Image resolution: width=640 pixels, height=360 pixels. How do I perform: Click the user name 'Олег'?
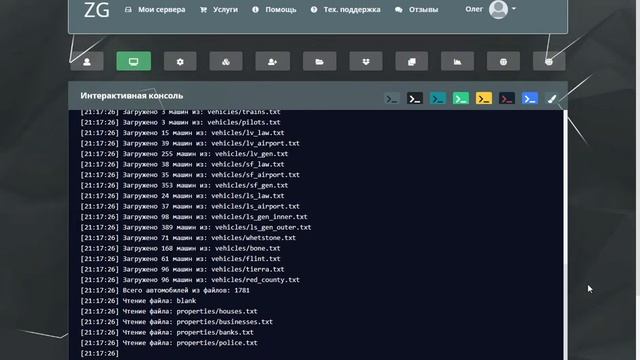(x=474, y=9)
